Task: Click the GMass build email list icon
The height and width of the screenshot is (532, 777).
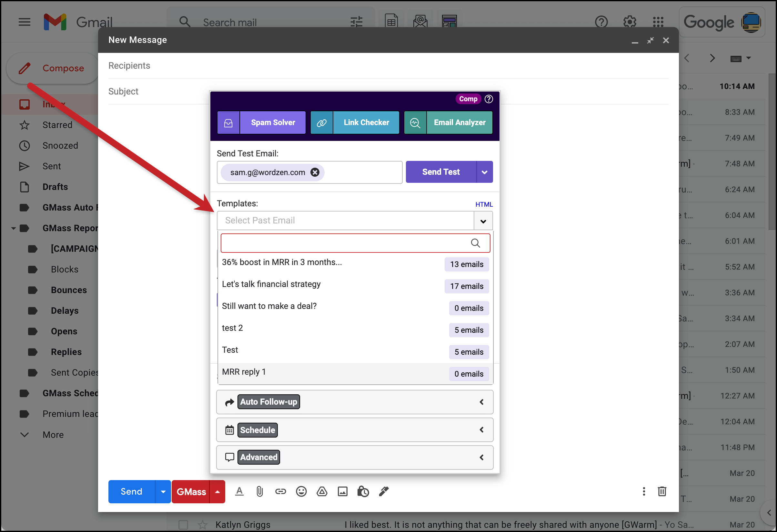Action: click(x=420, y=21)
